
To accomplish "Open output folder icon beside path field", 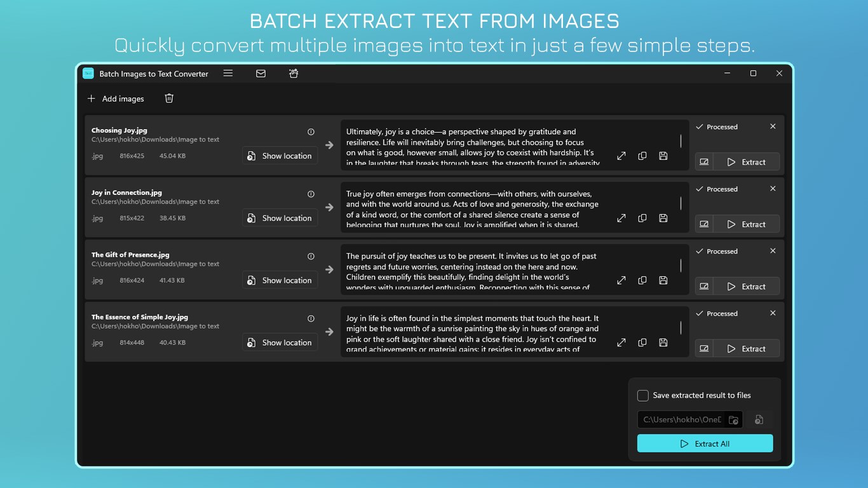I will click(x=759, y=419).
